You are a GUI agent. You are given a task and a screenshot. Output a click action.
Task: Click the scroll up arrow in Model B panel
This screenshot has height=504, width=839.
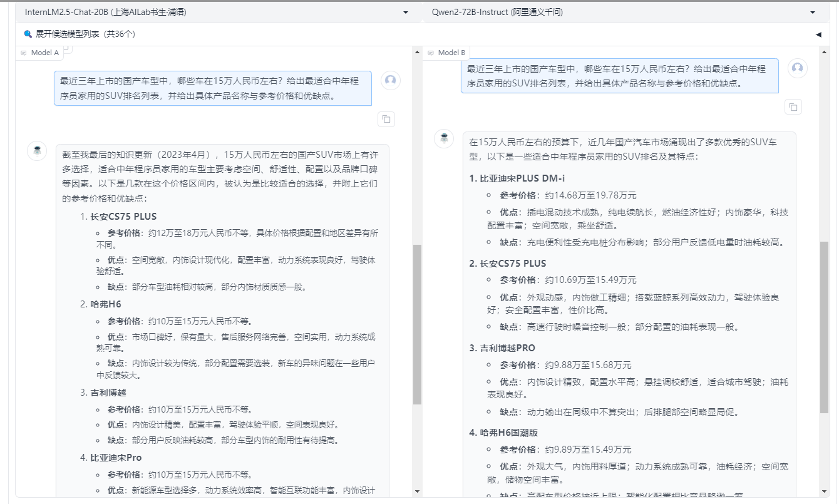pos(824,51)
